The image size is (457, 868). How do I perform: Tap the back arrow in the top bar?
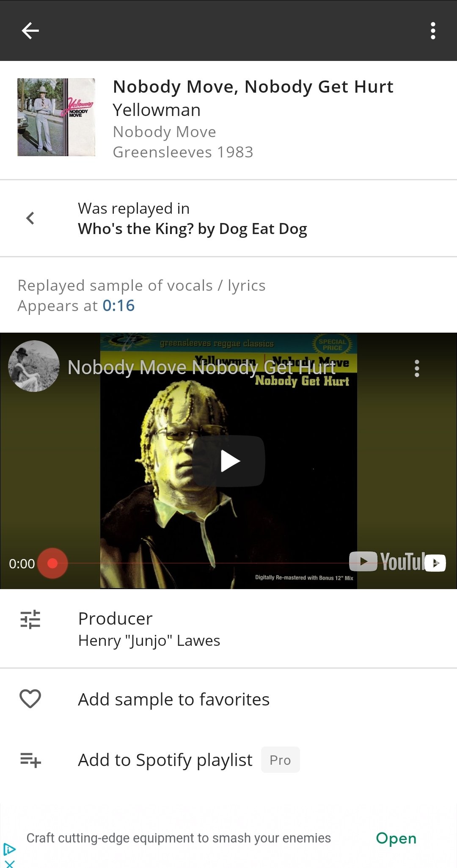tap(30, 30)
